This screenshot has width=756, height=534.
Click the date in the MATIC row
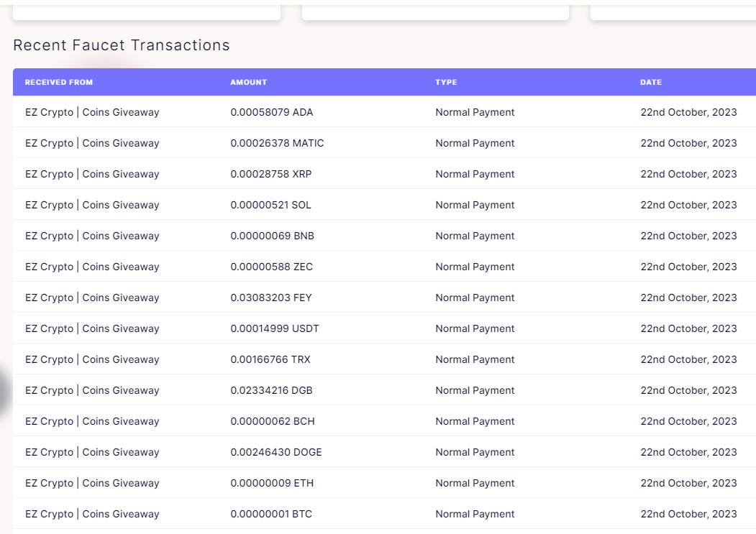coord(688,143)
